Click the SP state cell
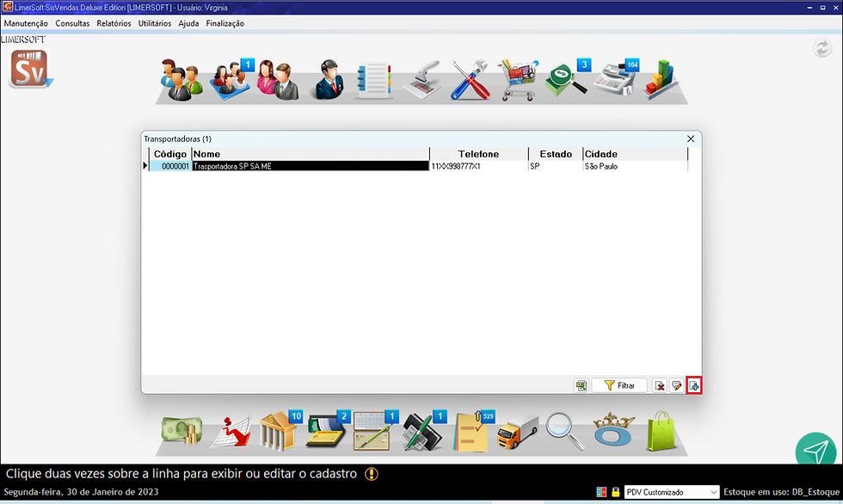The height and width of the screenshot is (504, 843). (x=556, y=166)
